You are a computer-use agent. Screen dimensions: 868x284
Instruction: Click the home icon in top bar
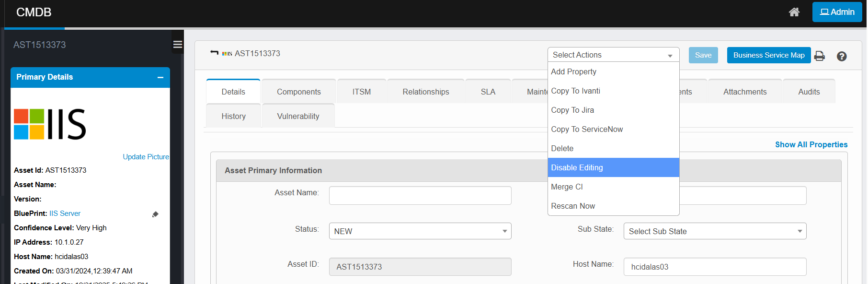click(x=794, y=12)
